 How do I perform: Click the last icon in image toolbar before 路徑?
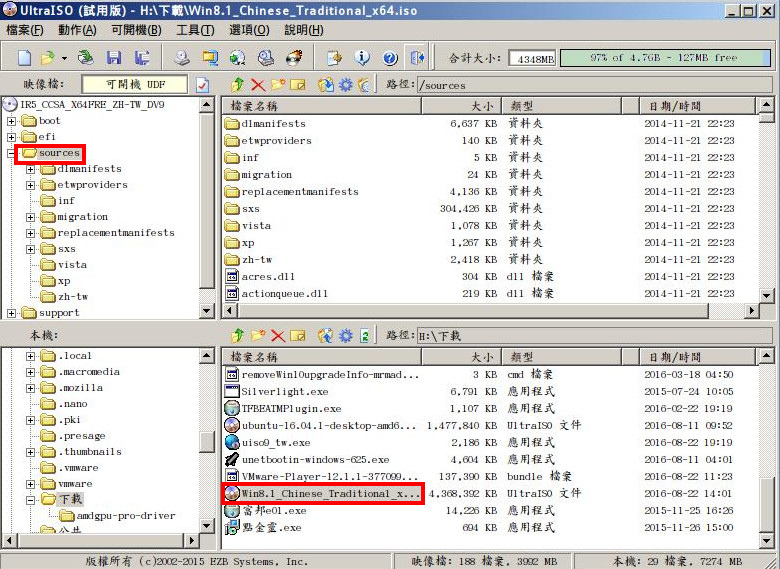click(364, 85)
